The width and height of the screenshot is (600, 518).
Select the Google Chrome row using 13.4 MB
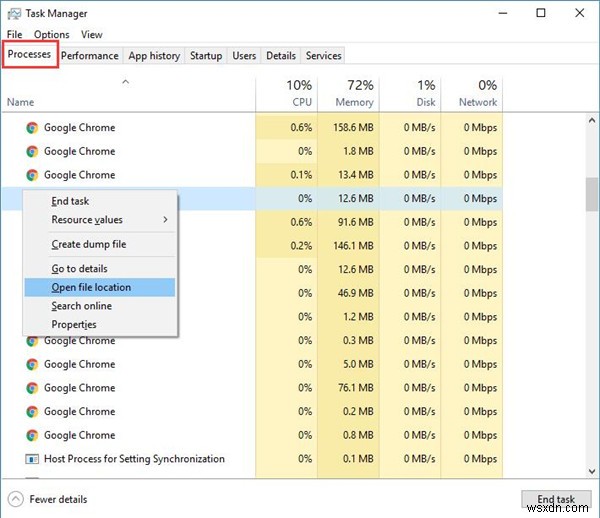pyautogui.click(x=253, y=175)
